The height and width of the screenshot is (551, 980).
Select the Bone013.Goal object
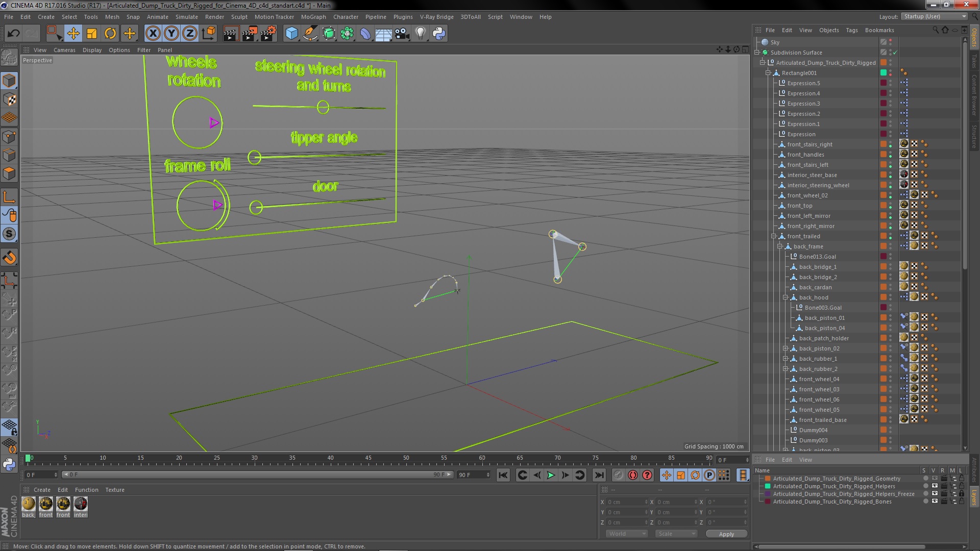pyautogui.click(x=817, y=257)
